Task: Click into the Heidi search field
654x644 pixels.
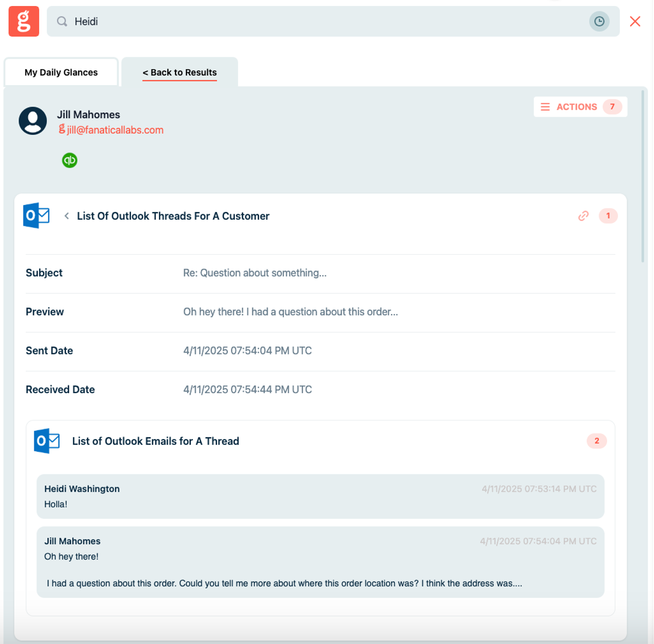Action: [333, 21]
